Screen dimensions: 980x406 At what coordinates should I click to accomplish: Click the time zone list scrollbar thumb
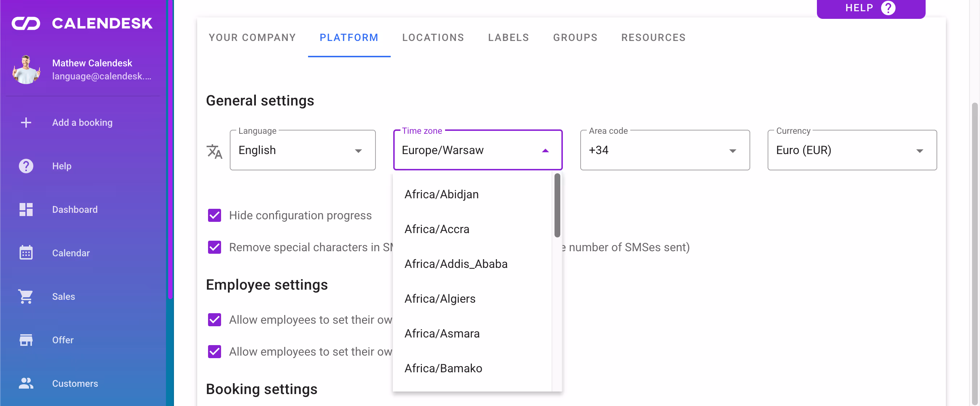point(557,206)
